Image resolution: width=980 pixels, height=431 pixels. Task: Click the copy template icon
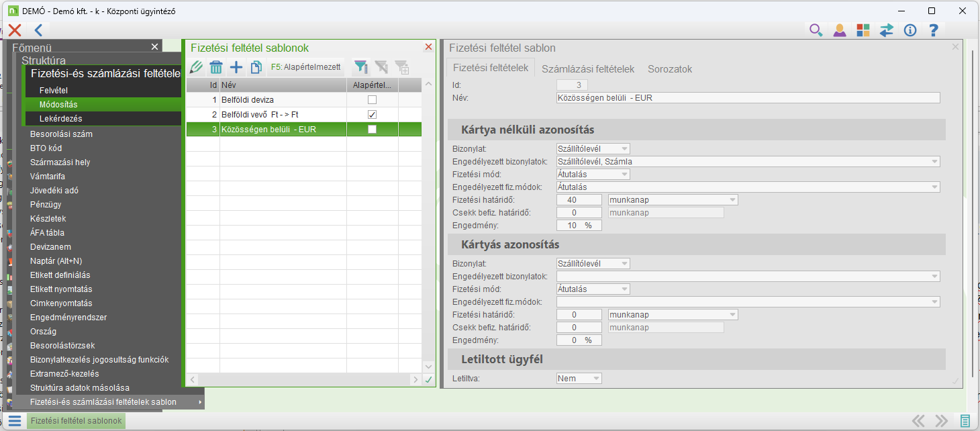[x=256, y=67]
